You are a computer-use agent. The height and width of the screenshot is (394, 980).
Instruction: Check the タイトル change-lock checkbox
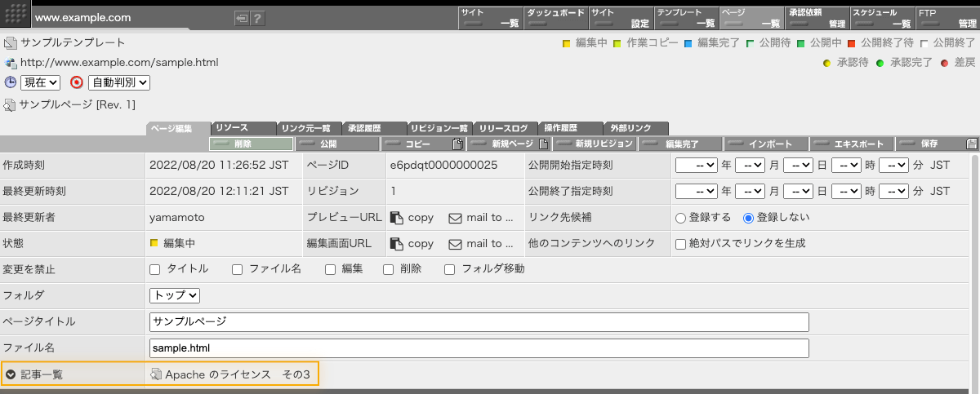155,269
